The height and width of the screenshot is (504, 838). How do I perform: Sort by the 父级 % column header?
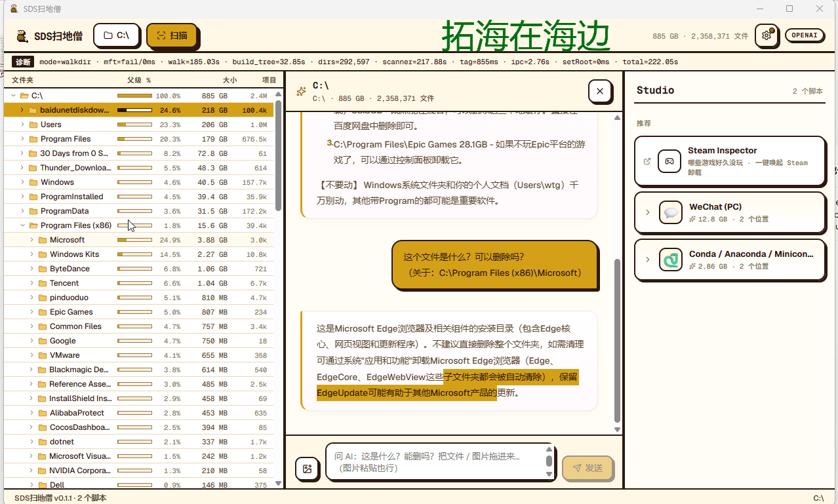tap(139, 80)
